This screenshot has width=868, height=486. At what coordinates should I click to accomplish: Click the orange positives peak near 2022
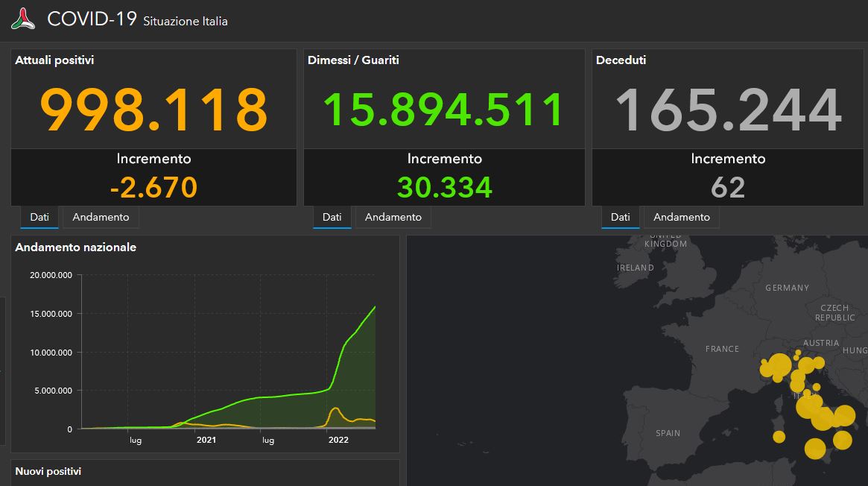335,410
